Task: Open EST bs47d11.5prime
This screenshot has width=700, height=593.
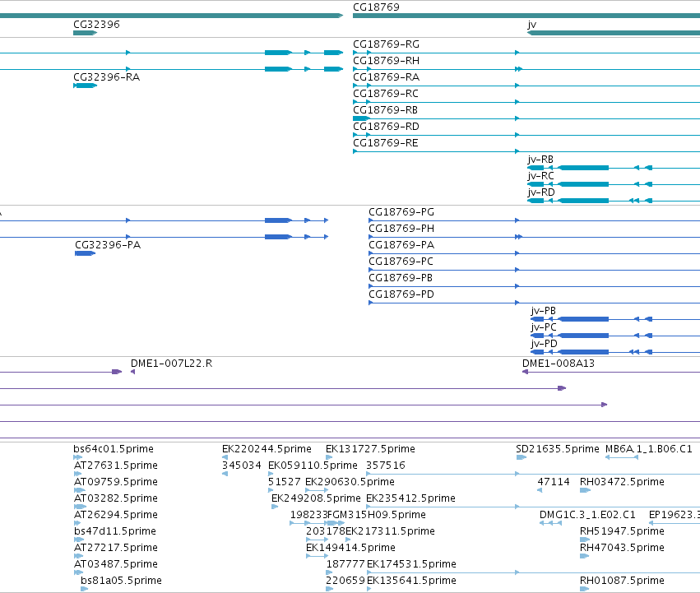Action: tap(114, 531)
